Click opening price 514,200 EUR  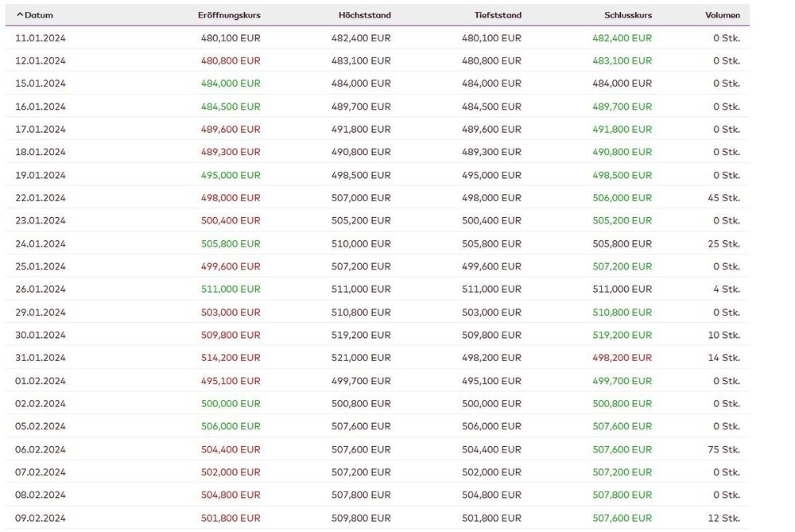point(231,358)
